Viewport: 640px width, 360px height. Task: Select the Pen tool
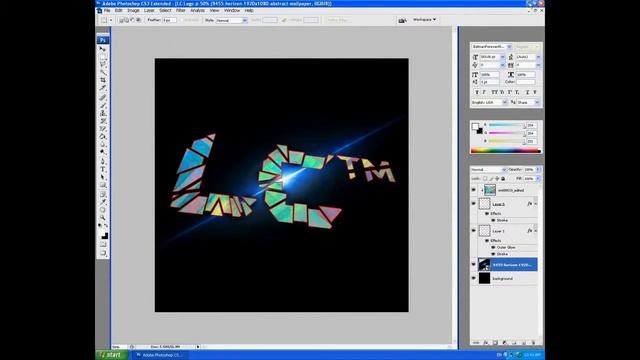pyautogui.click(x=103, y=162)
